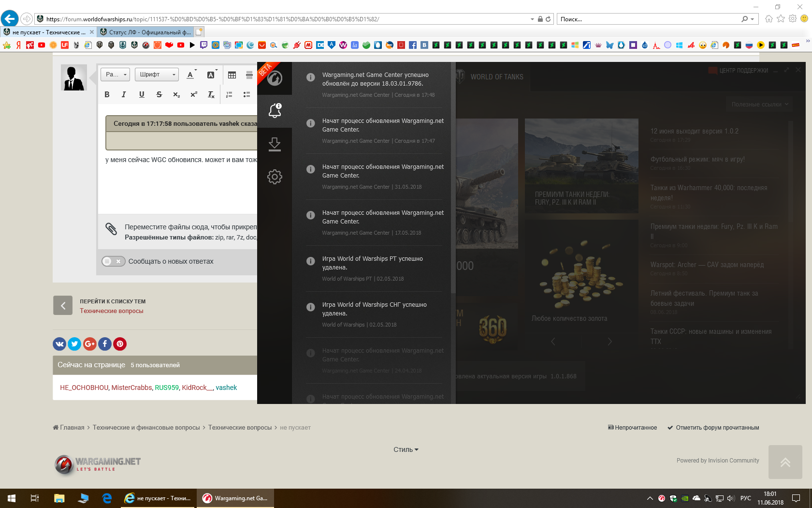
Task: Open browser favorites star icon
Action: pyautogui.click(x=781, y=19)
